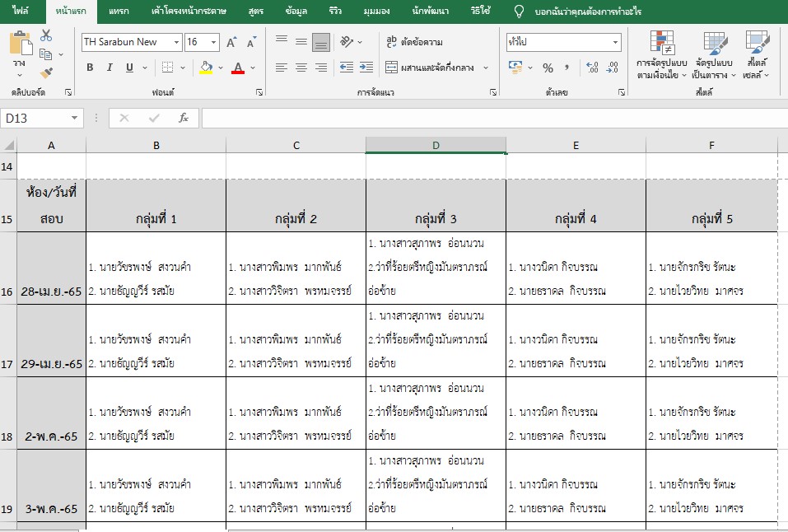Toggle bottom align for cell
Viewport: 788px width, 532px height.
321,42
